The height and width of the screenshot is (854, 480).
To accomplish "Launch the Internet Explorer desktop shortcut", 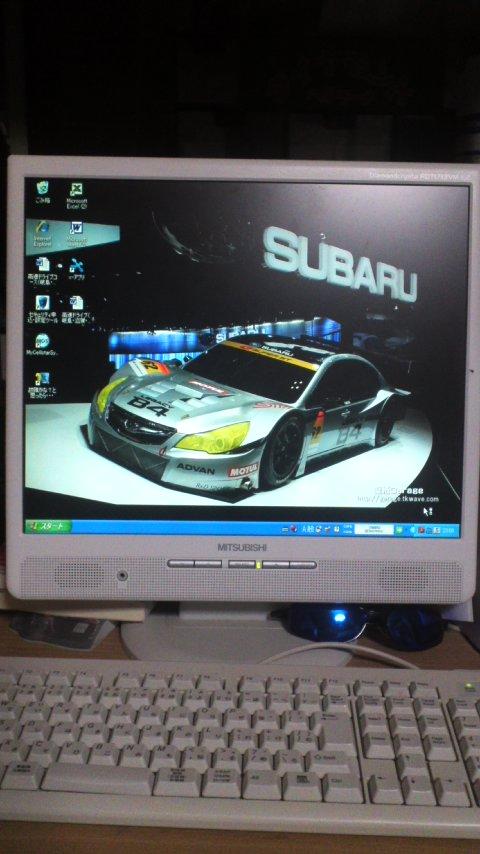I will [x=42, y=233].
